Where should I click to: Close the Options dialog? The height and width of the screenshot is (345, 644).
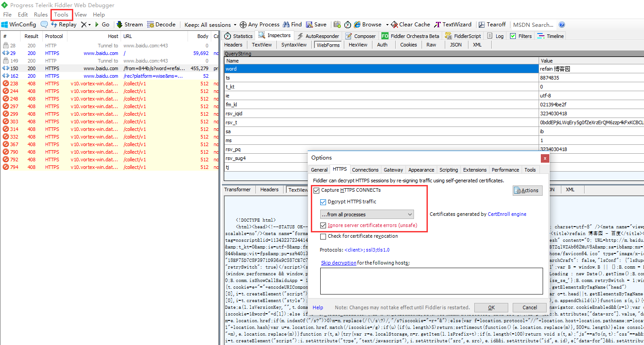coord(544,158)
